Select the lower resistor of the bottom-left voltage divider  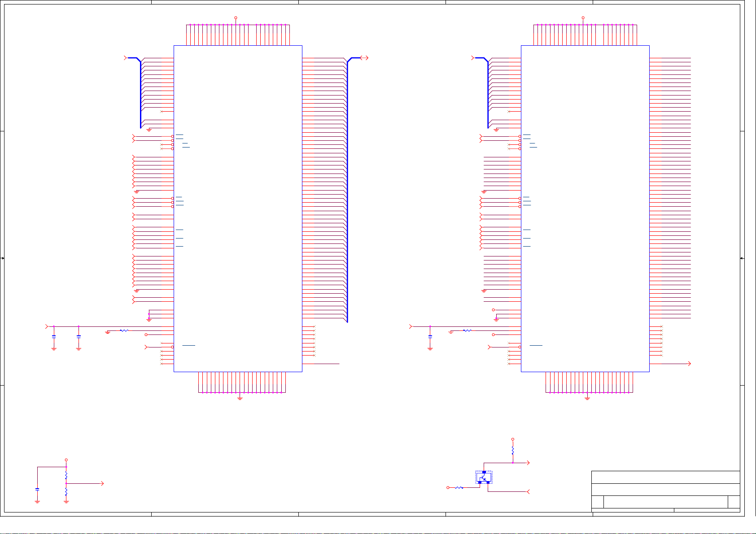[66, 492]
